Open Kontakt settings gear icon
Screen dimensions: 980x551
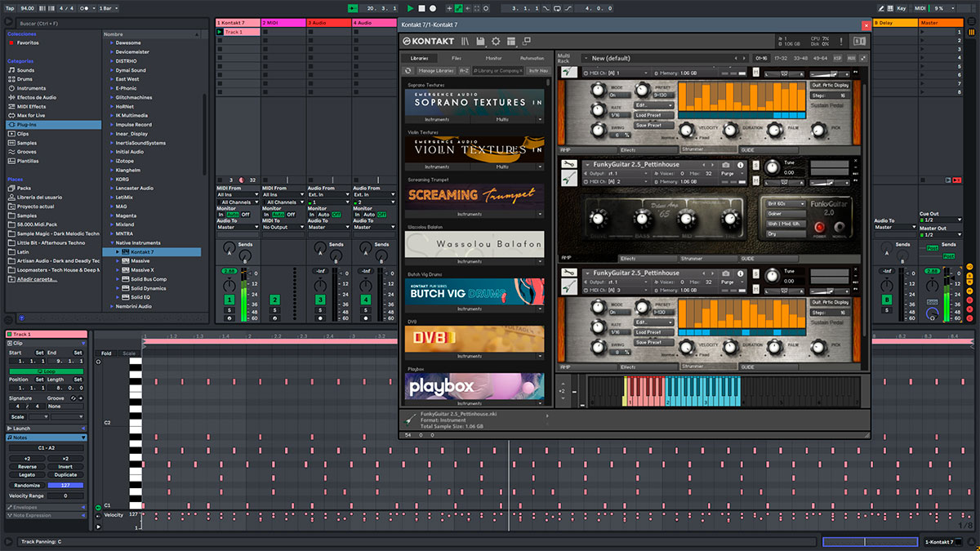coord(496,41)
